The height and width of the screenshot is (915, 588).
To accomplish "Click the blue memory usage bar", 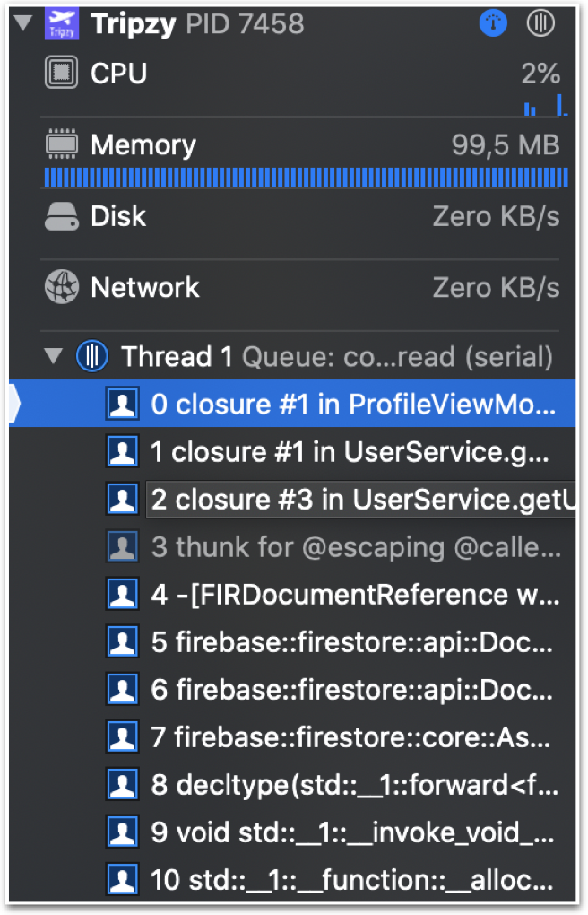I will pos(306,178).
